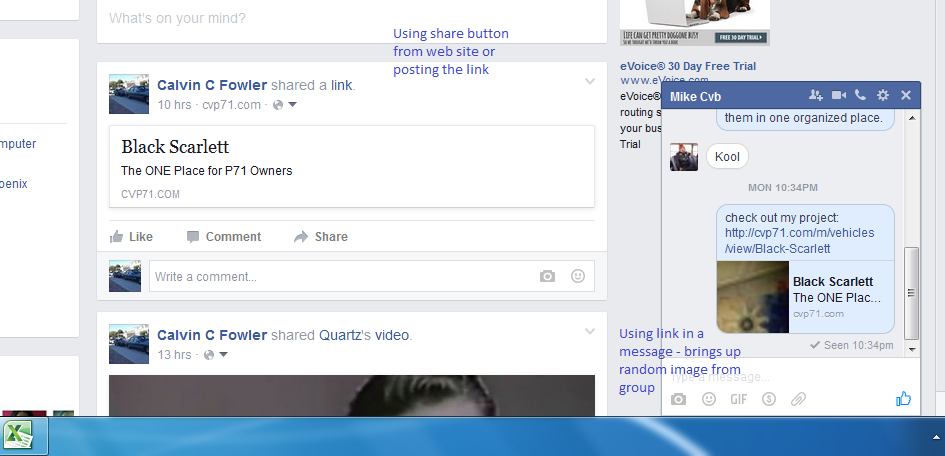The width and height of the screenshot is (945, 456).
Task: Open options chevron on the Quartz video post
Action: point(589,331)
